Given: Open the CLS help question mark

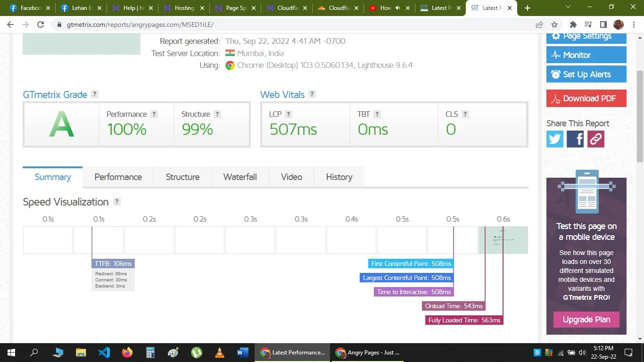Looking at the screenshot, I should point(465,114).
